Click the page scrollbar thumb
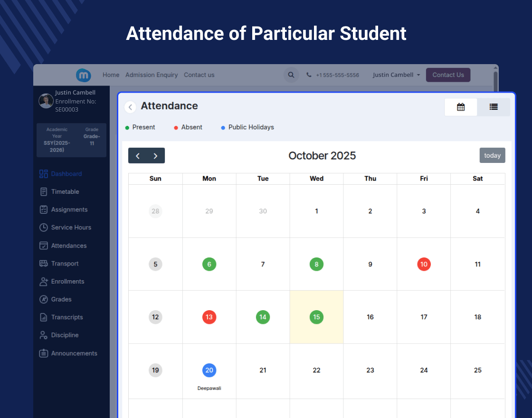 tap(496, 81)
